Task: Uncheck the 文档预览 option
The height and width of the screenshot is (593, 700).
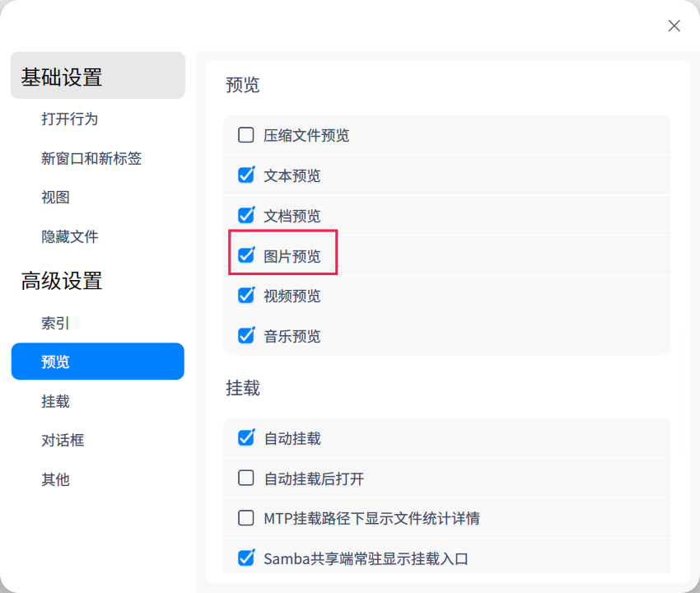Action: point(245,215)
